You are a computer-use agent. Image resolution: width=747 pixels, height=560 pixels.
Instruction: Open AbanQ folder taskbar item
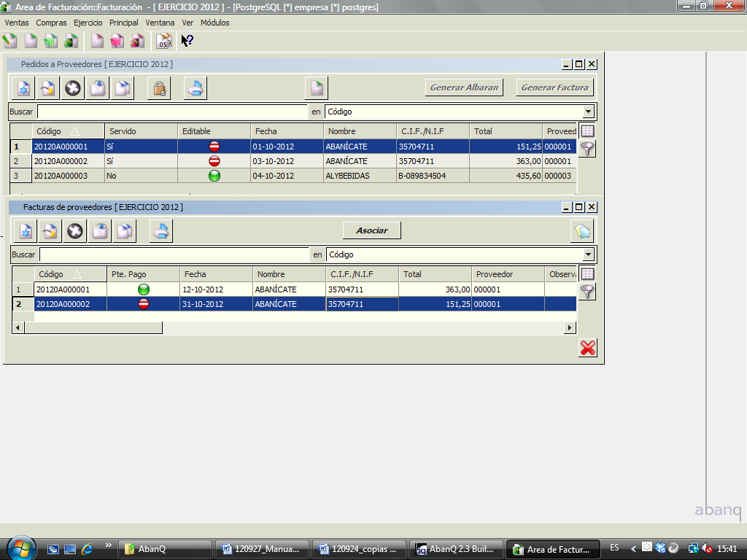point(165,549)
